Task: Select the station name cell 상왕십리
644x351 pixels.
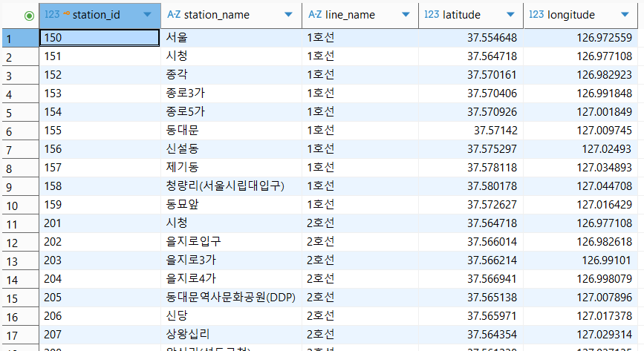Action: tap(231, 335)
